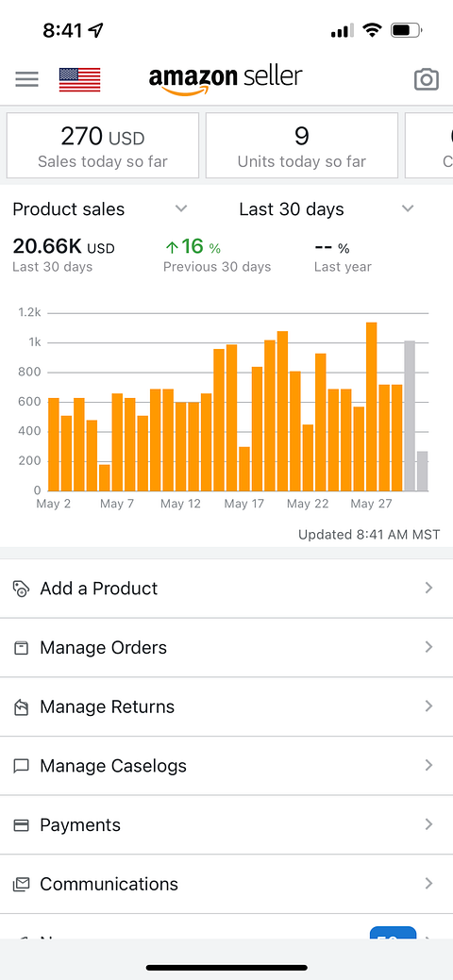This screenshot has width=453, height=980.
Task: Open the Manage Returns row chevron
Action: coord(428,706)
